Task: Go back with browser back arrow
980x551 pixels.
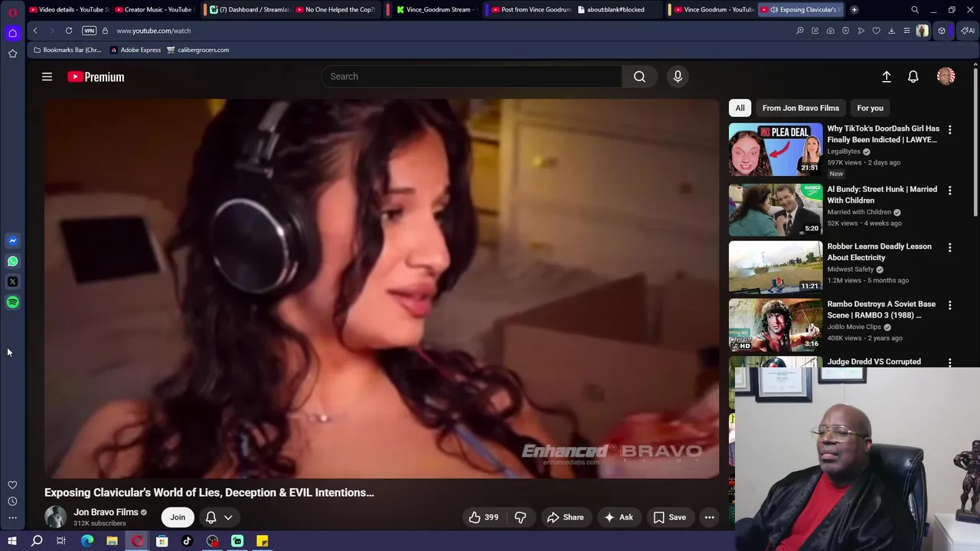Action: pos(35,31)
